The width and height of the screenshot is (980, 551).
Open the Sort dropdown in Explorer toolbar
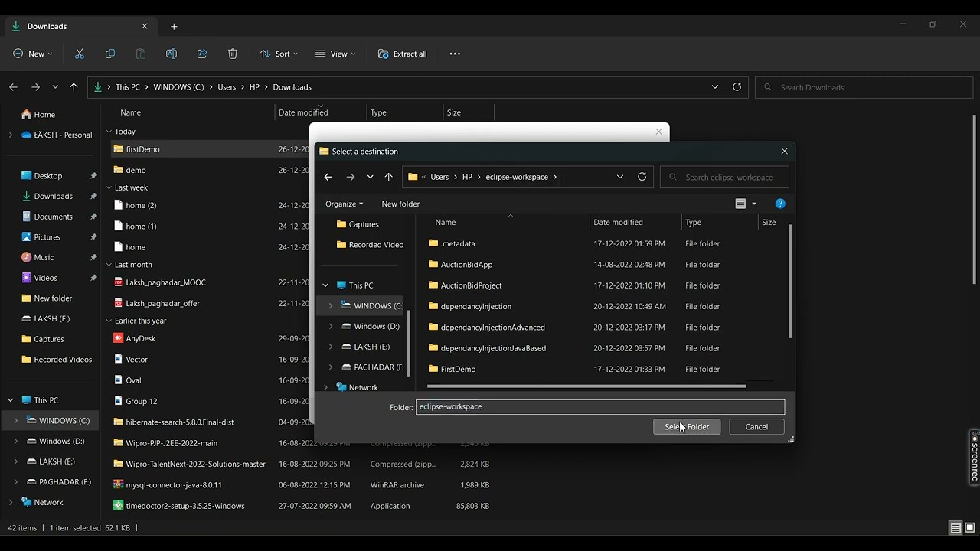[x=279, y=54]
